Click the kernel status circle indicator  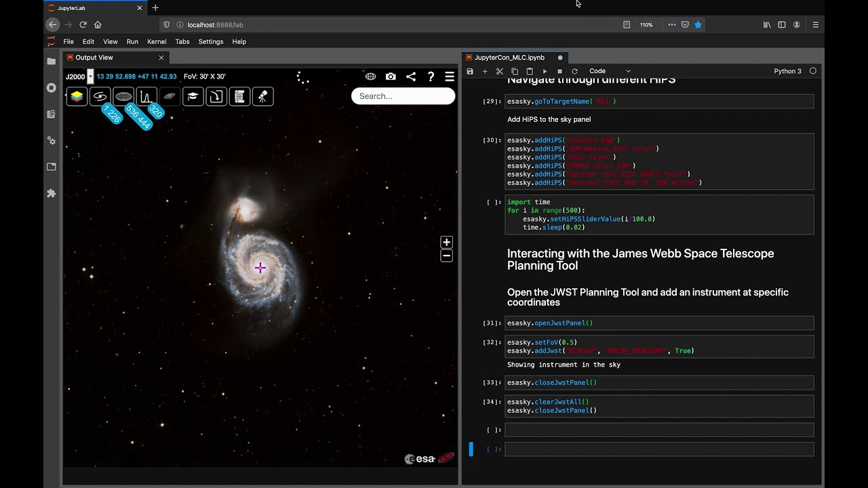pyautogui.click(x=812, y=71)
